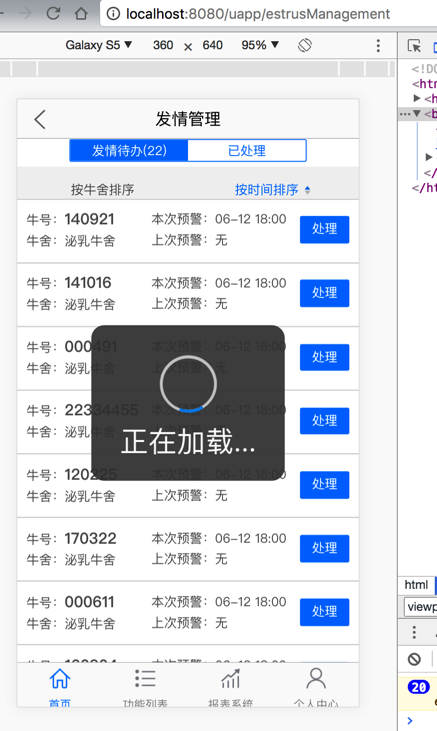
Task: Open the 95% zoom dropdown
Action: click(x=260, y=45)
